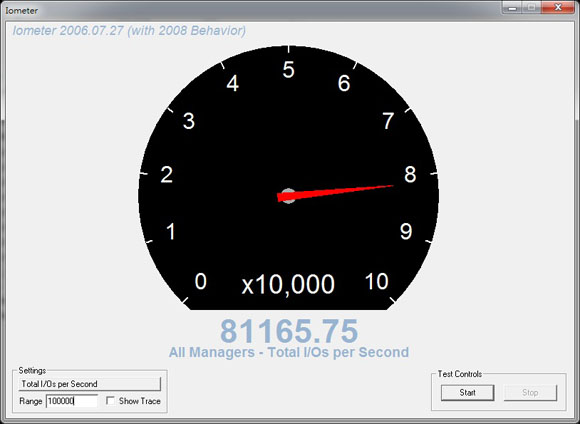Click the All Managers caption text

[289, 352]
